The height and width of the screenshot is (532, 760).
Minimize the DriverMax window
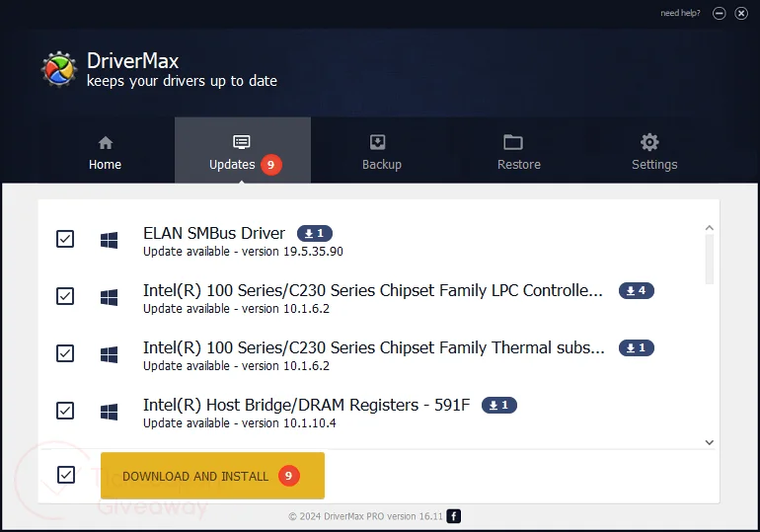720,13
